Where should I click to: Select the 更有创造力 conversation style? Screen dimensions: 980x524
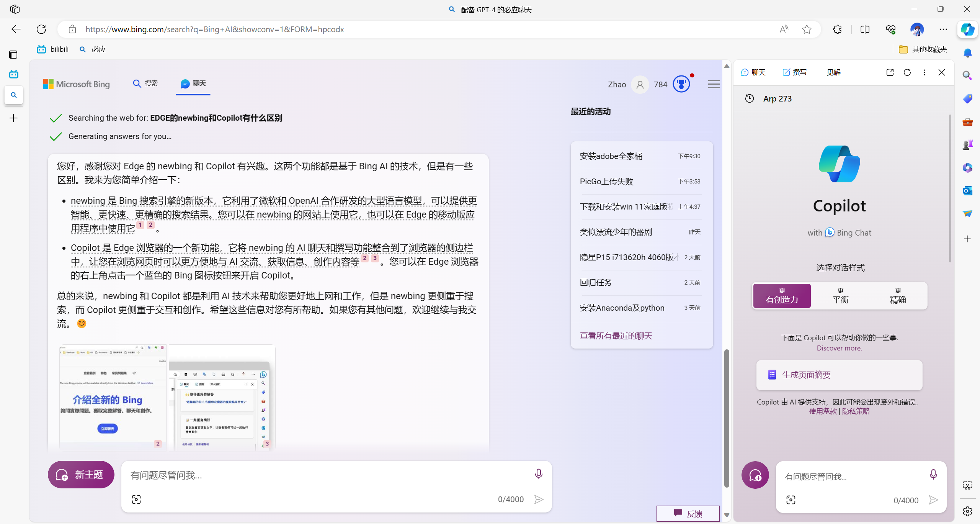(x=782, y=296)
